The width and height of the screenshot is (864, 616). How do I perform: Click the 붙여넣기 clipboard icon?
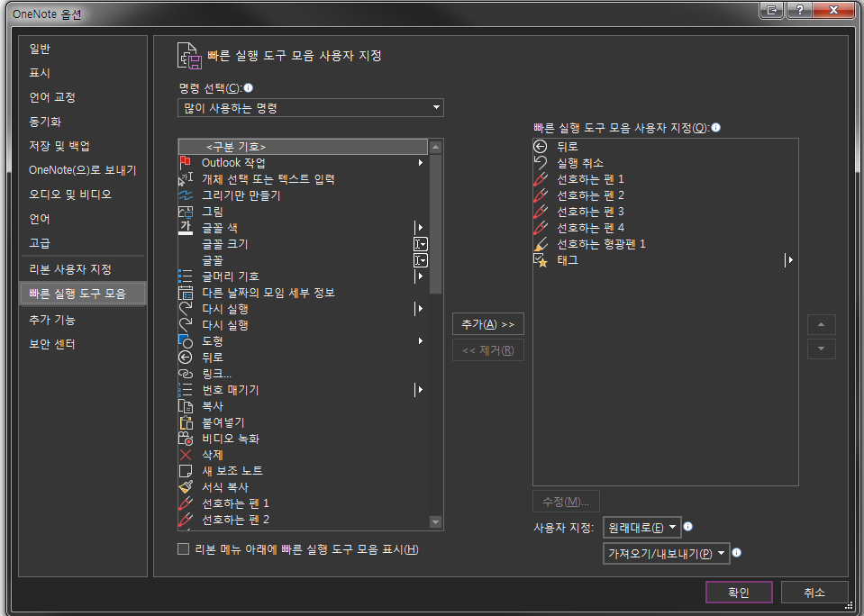click(x=186, y=422)
